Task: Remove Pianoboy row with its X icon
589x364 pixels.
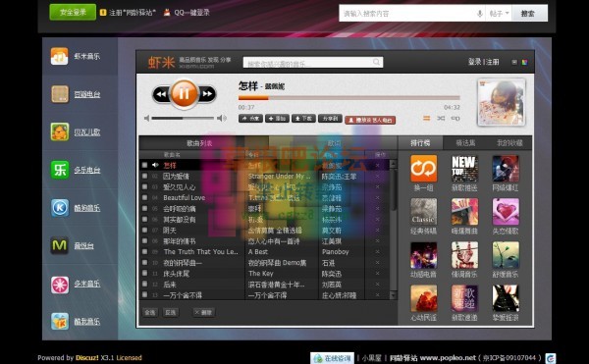Action: (x=378, y=252)
